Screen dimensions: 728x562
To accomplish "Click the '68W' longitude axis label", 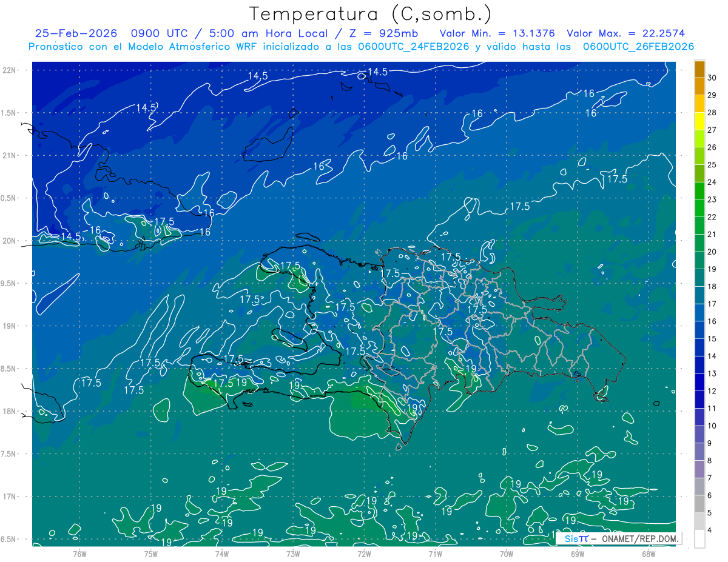I will [649, 554].
